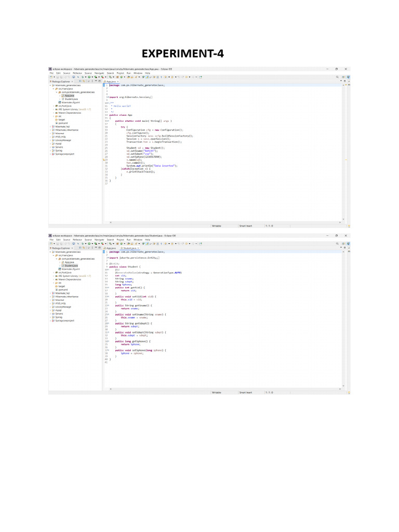The width and height of the screenshot is (399, 532).
Task: Click Search magnifier at top window's right
Action: pyautogui.click(x=337, y=77)
